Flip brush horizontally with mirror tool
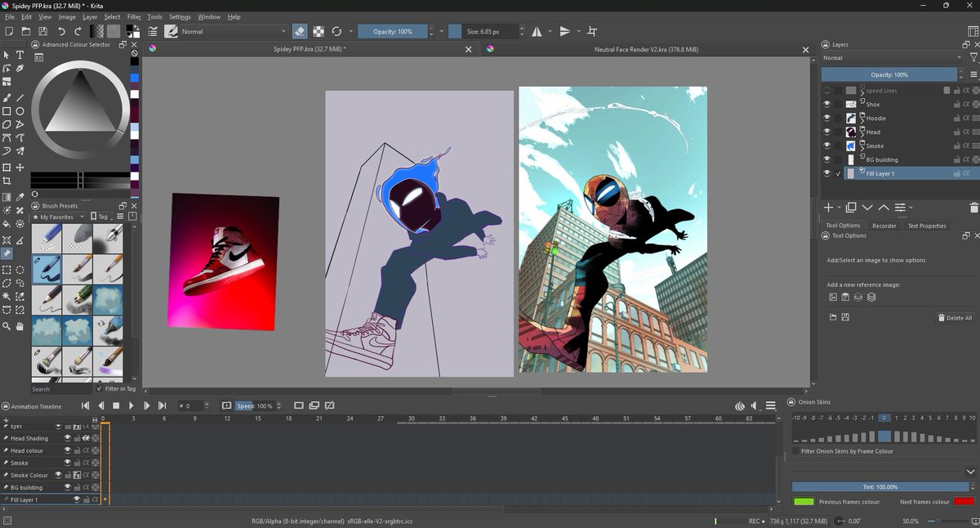The image size is (980, 528). tap(537, 31)
